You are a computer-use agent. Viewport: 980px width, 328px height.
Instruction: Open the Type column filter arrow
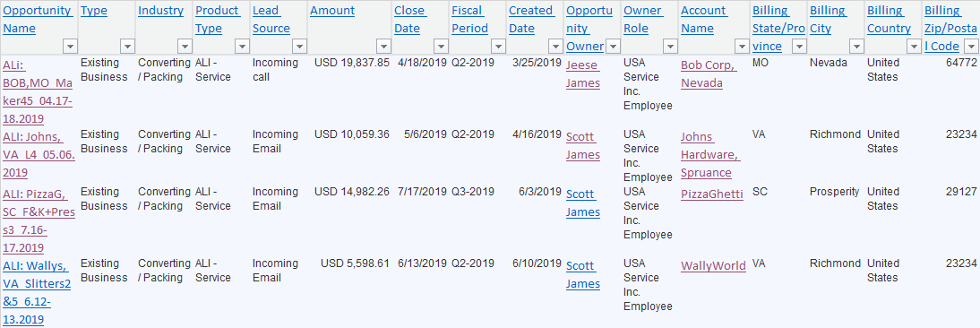point(127,47)
